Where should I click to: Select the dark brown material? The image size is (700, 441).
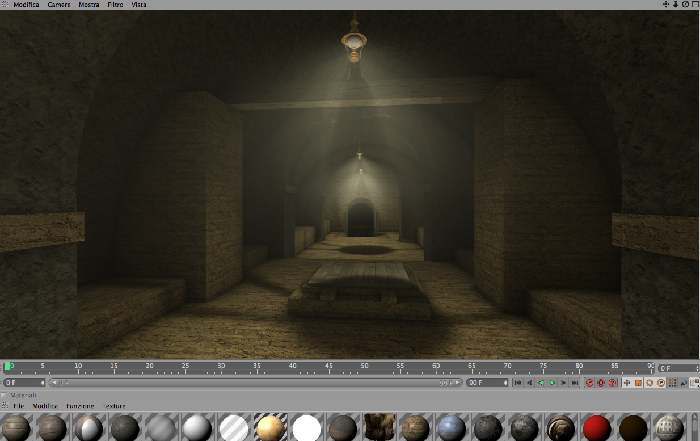pos(633,427)
